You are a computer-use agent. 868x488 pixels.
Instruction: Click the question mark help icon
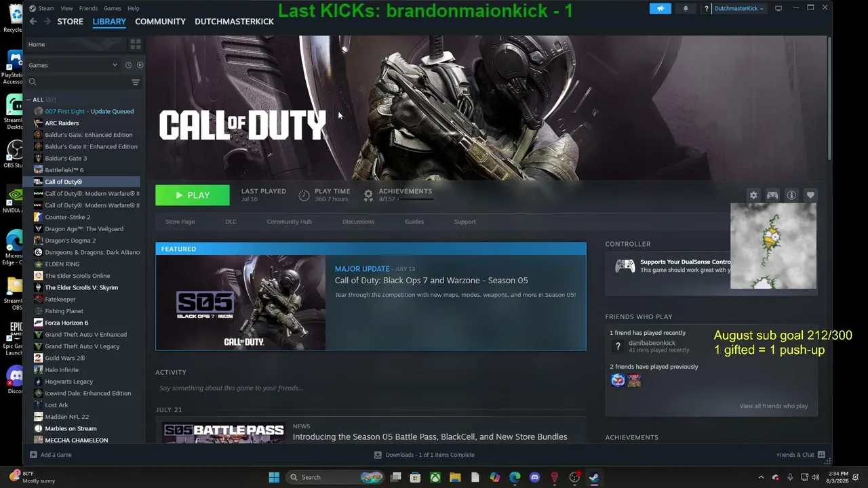coord(707,9)
